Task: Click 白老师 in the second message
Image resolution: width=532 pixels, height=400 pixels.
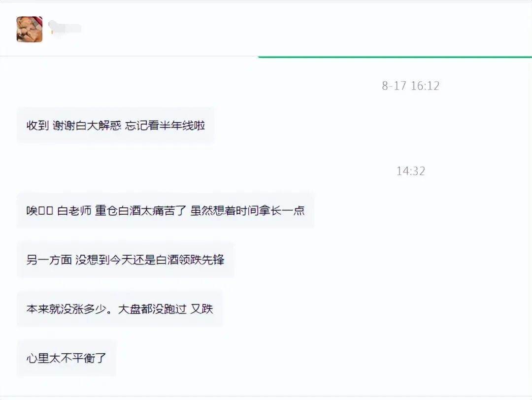Action: [74, 211]
